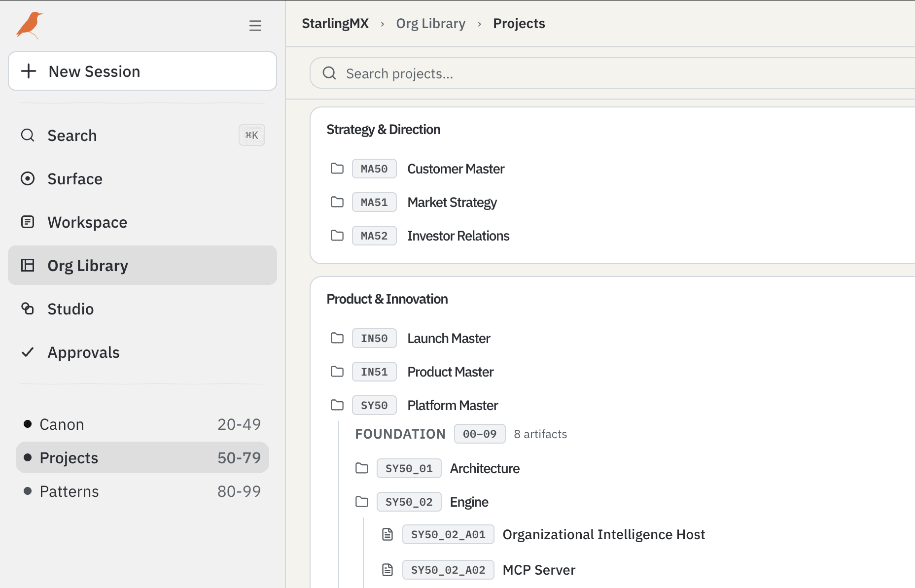Open Studio from the sidebar
This screenshot has height=588, width=915.
pos(142,309)
